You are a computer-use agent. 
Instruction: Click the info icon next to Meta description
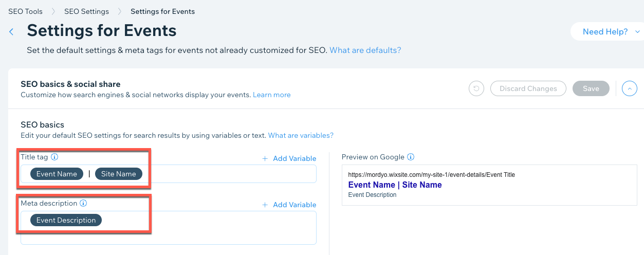[83, 203]
